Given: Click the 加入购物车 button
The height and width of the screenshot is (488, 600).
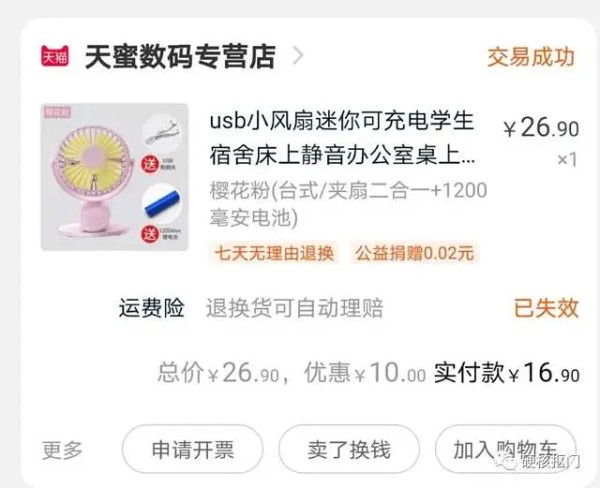Looking at the screenshot, I should [505, 449].
